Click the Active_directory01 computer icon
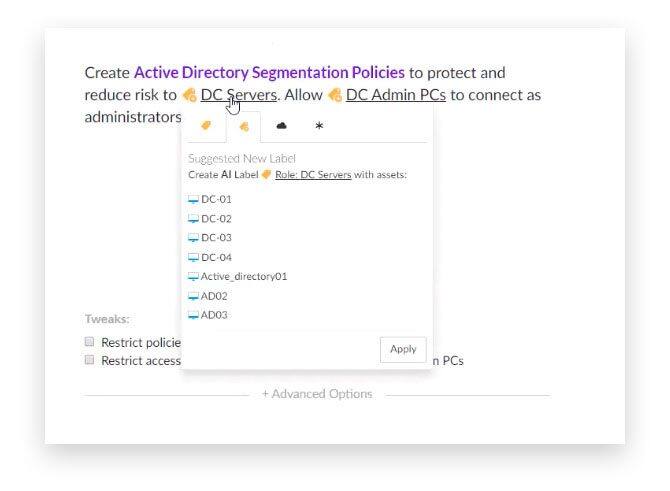Screen dimensions: 670x491 (x=194, y=276)
